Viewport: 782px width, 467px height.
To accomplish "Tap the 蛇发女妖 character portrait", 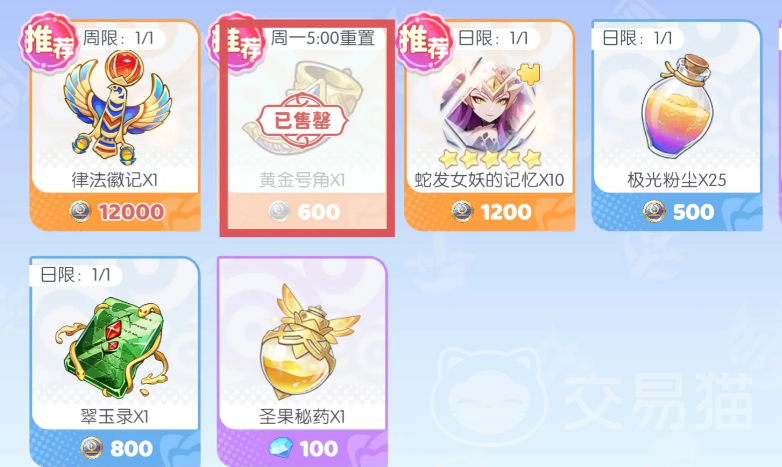I will (x=489, y=106).
